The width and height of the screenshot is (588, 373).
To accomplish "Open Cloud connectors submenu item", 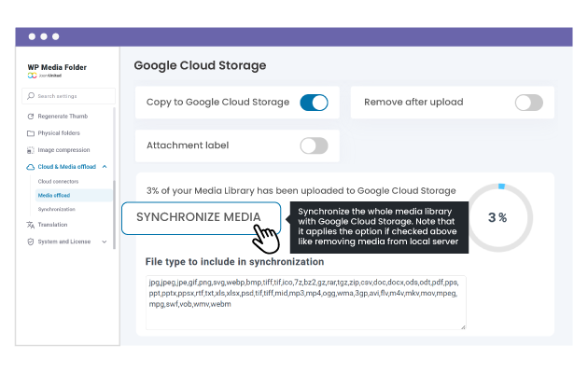I will (59, 181).
